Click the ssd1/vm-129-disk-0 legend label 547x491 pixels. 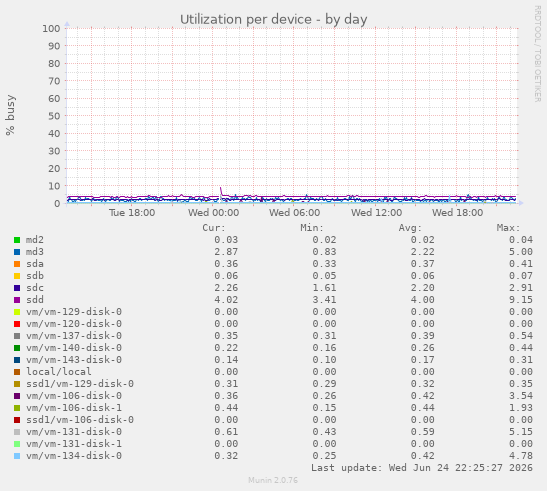click(80, 384)
